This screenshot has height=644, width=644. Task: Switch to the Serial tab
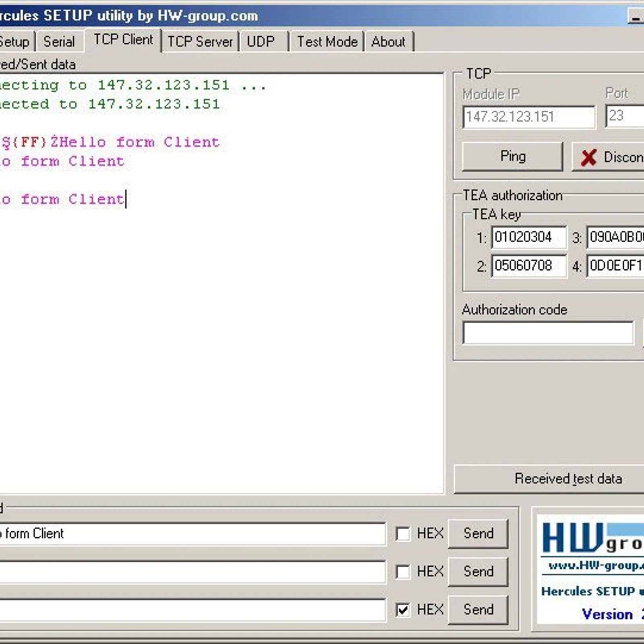pos(59,42)
